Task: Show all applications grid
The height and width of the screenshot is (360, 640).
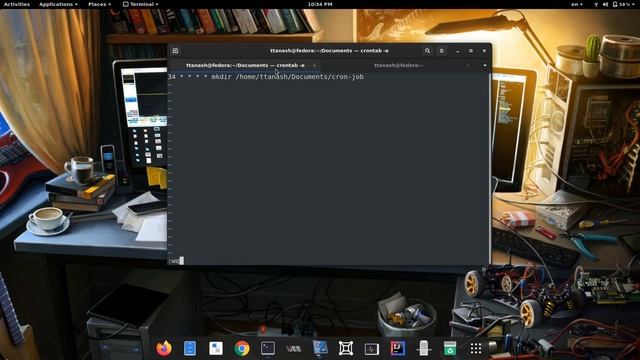Action: [x=476, y=348]
